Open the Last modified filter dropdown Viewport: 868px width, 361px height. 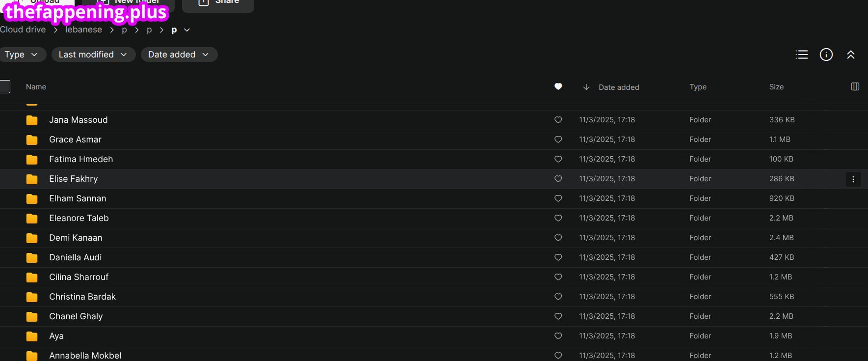(93, 55)
